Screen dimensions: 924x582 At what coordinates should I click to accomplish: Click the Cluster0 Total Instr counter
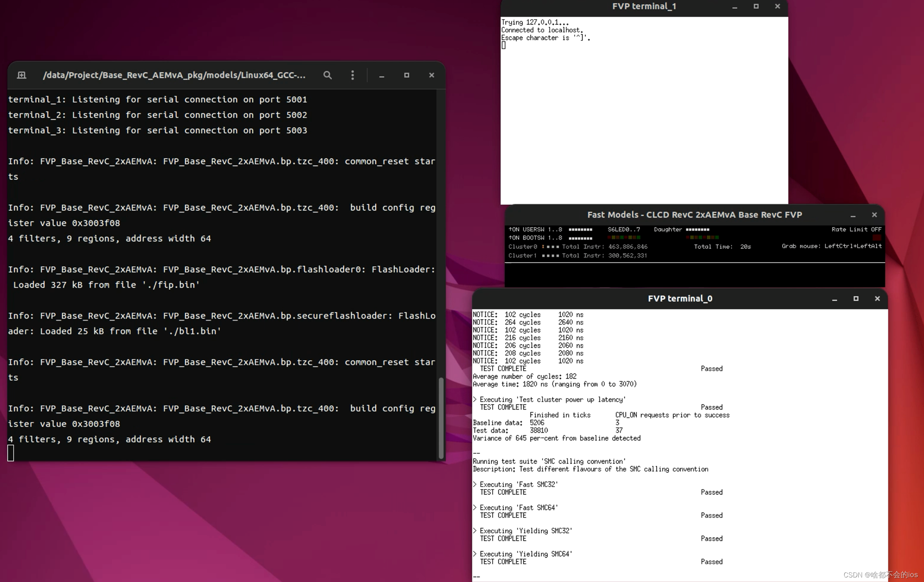(x=627, y=247)
